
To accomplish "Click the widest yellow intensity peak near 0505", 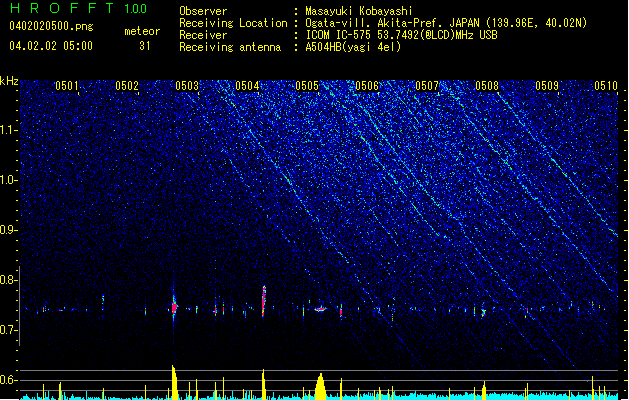I will (x=321, y=387).
